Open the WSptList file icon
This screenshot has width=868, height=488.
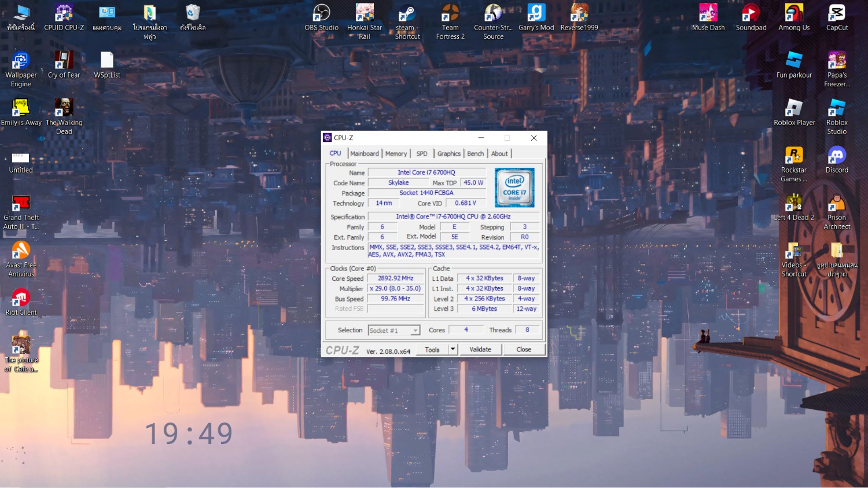107,65
